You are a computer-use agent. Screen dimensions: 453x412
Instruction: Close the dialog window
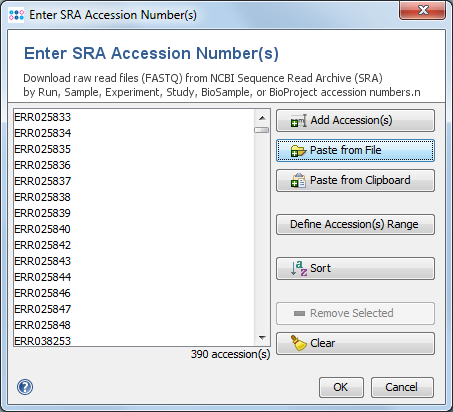pos(422,10)
